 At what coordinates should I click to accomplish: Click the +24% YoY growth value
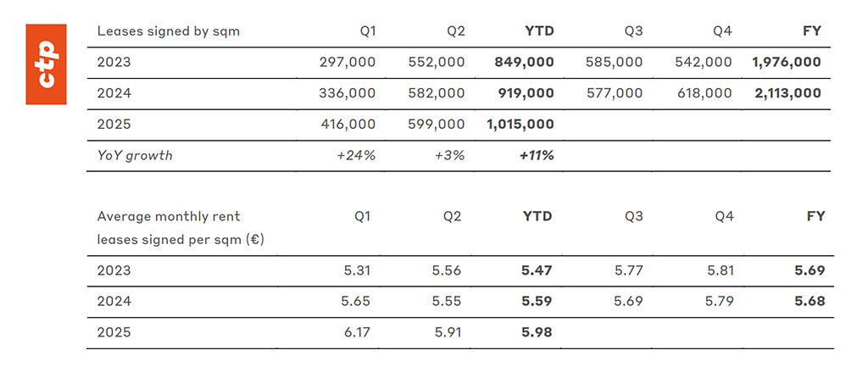tap(358, 156)
